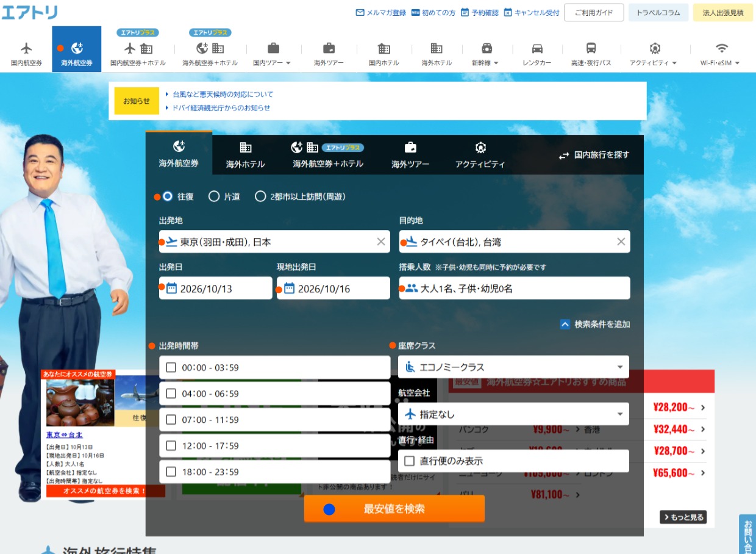Image resolution: width=756 pixels, height=554 pixels.
Task: Click 法人出張見積 button
Action: (x=723, y=12)
